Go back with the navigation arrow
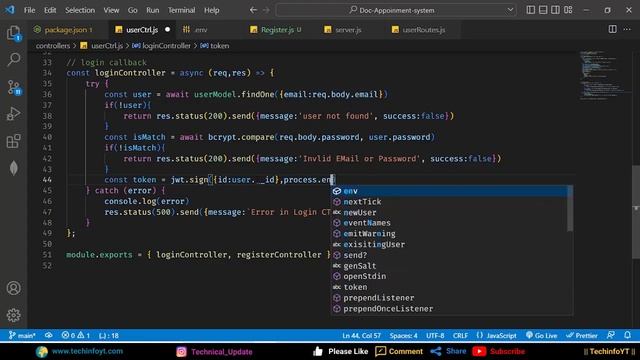The height and width of the screenshot is (360, 640). click(x=253, y=10)
